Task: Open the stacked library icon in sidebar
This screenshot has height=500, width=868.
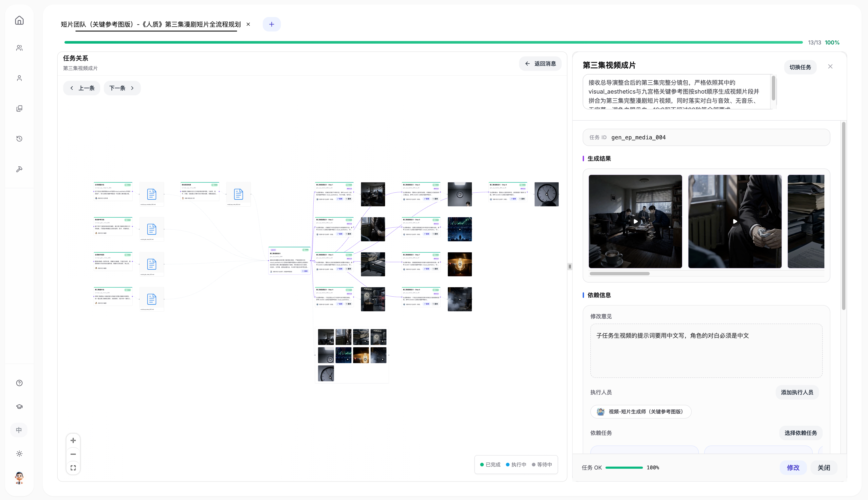Action: click(19, 109)
